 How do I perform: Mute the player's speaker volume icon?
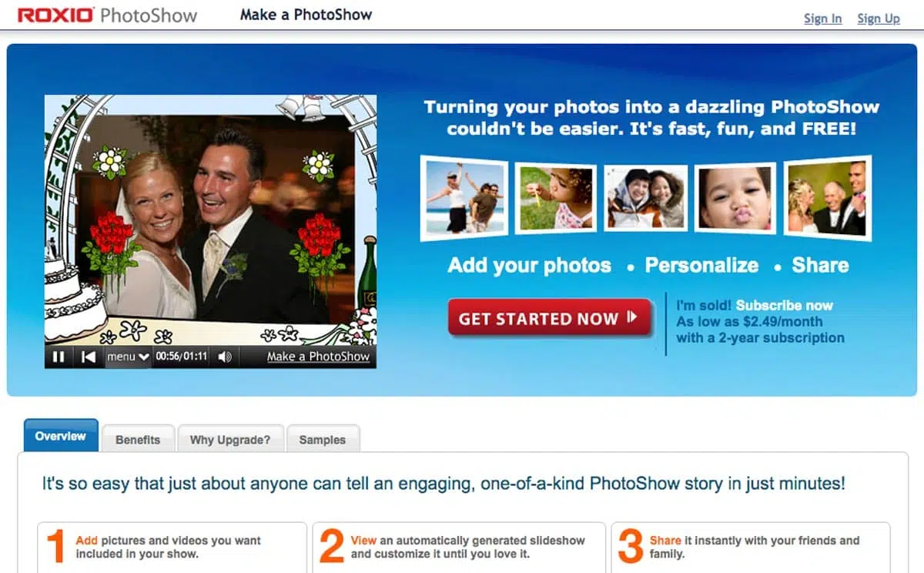coord(225,357)
